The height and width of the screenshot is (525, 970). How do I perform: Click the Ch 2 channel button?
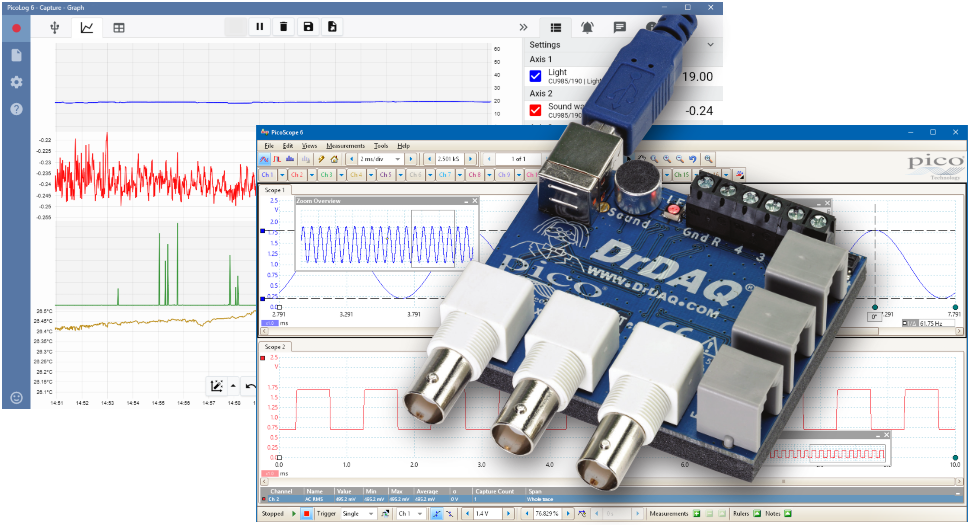pos(297,175)
